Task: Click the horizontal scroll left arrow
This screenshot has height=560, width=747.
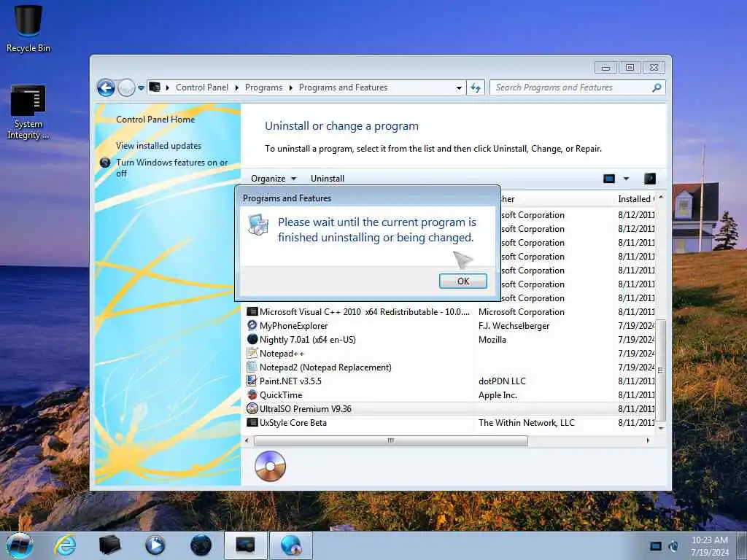Action: tap(247, 441)
